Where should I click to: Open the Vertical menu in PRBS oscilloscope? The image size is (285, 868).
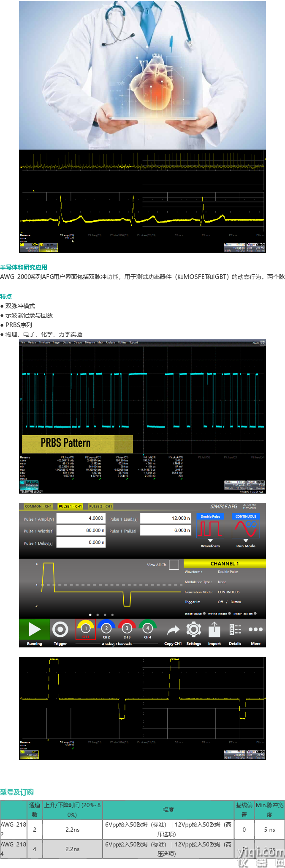coord(32,343)
